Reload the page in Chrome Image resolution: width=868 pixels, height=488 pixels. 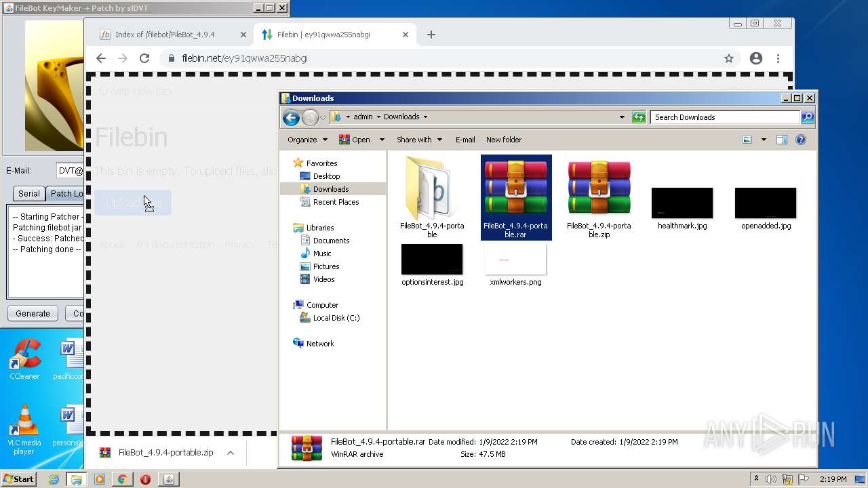click(x=144, y=58)
